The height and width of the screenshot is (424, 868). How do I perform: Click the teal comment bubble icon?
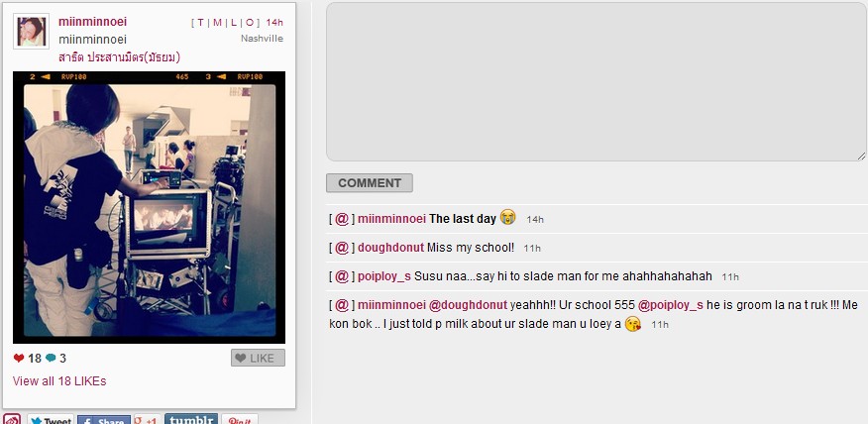pos(51,359)
